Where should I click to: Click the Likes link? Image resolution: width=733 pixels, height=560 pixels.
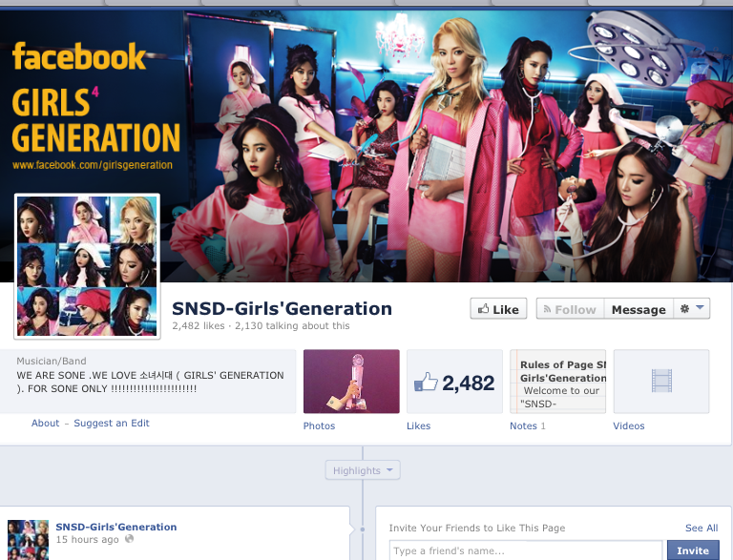tap(418, 425)
